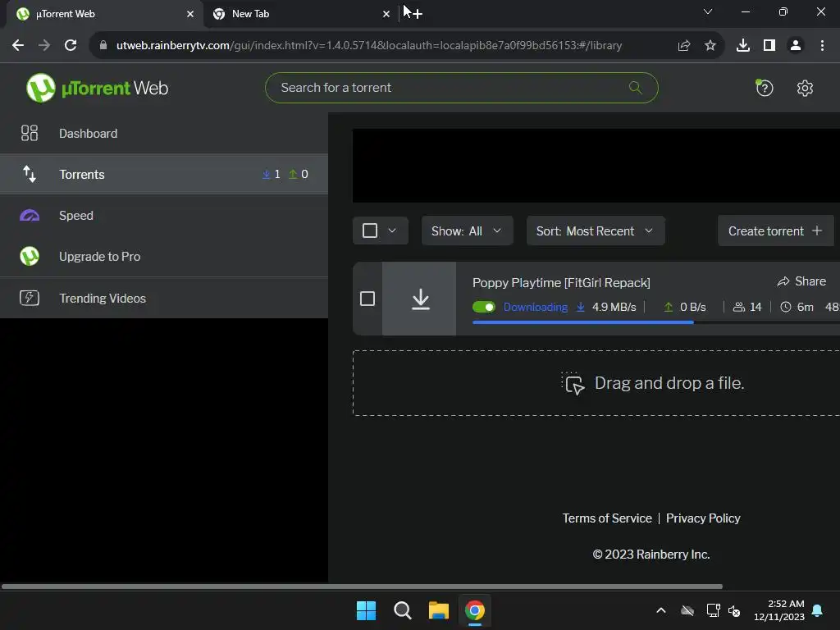Open File Explorer from taskbar
The height and width of the screenshot is (630, 840).
[x=438, y=610]
